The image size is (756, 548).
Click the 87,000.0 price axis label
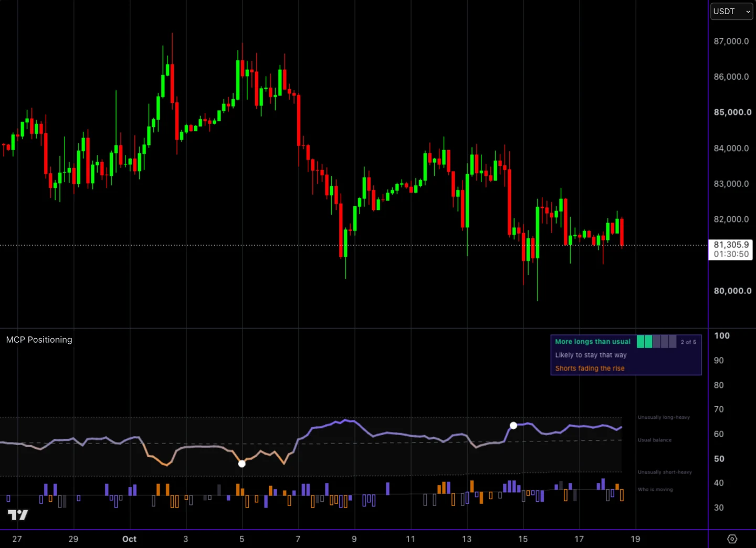tap(731, 41)
